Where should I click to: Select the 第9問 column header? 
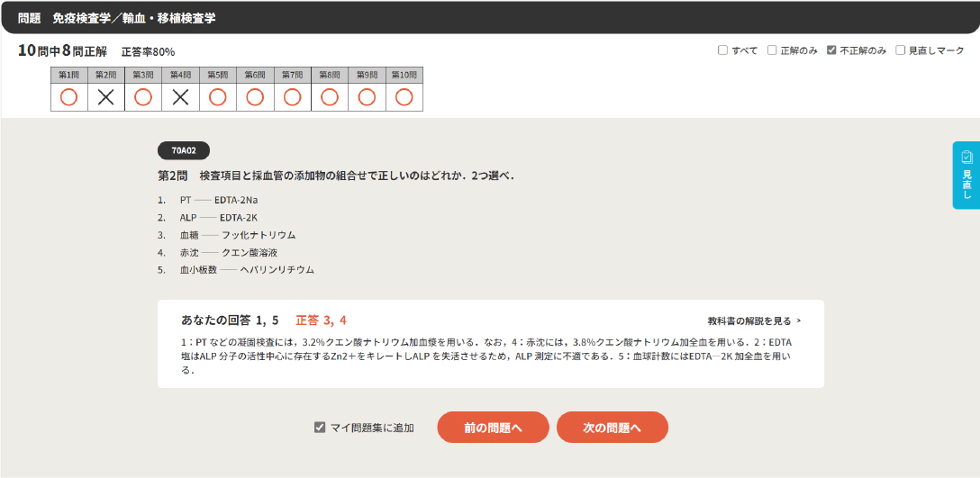click(367, 75)
